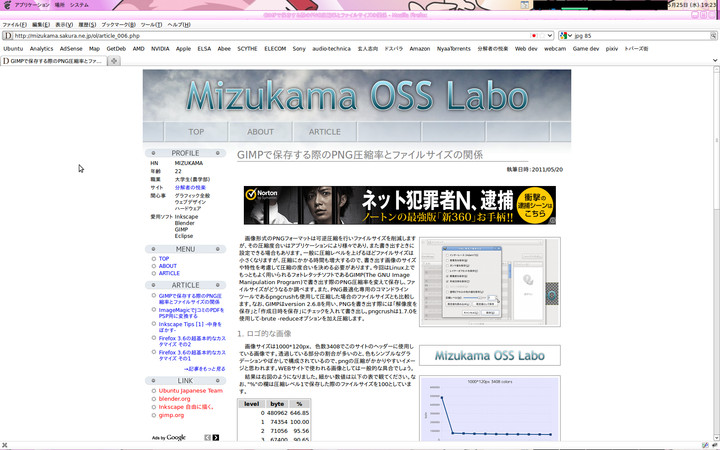Open the Firefox 3.6 カスタマイズ その1 link
720x450 pixels.
click(x=192, y=355)
